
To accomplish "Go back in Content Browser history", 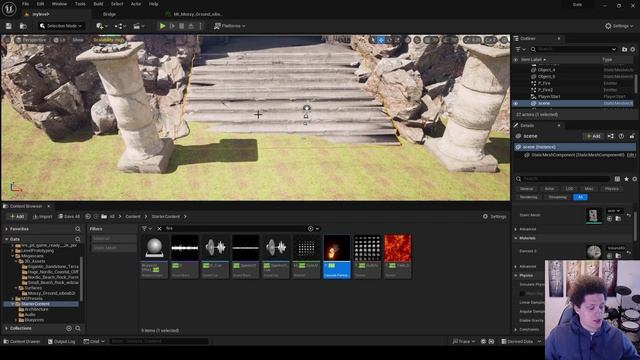I will (x=88, y=217).
